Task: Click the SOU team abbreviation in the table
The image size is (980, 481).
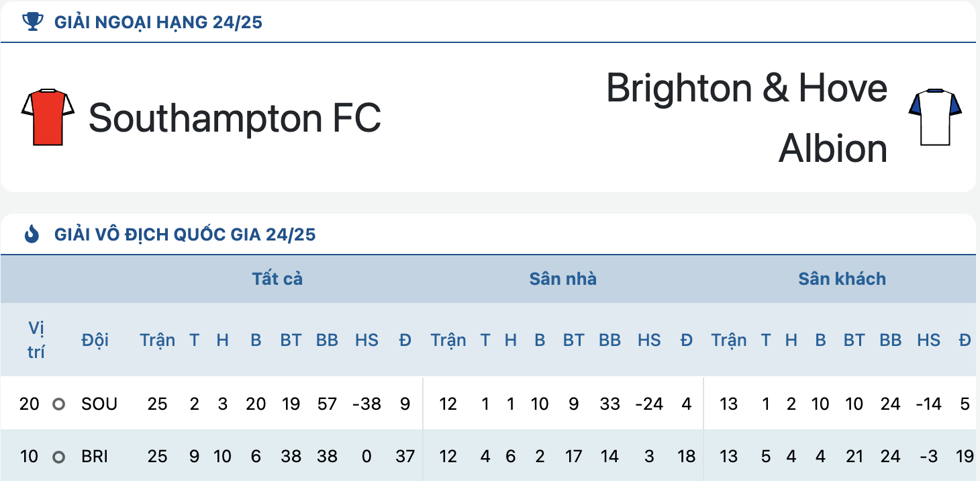Action: coord(99,404)
